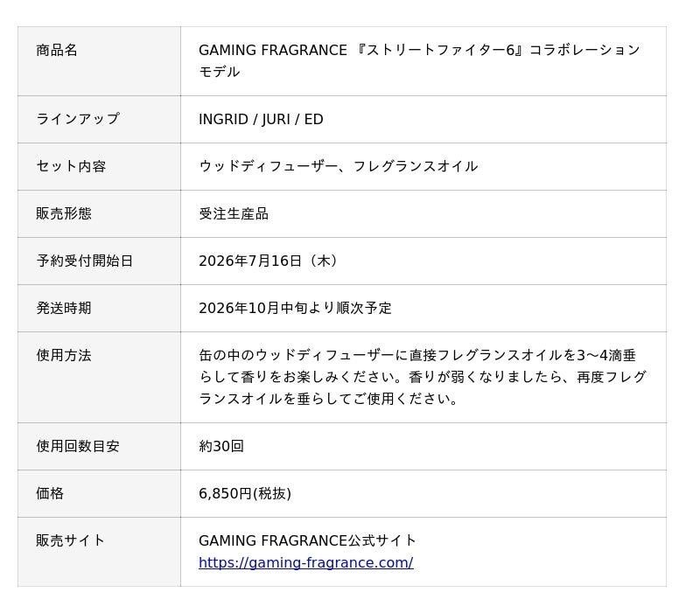
Task: Click the 使用回数目安 label cell
Action: pyautogui.click(x=99, y=447)
